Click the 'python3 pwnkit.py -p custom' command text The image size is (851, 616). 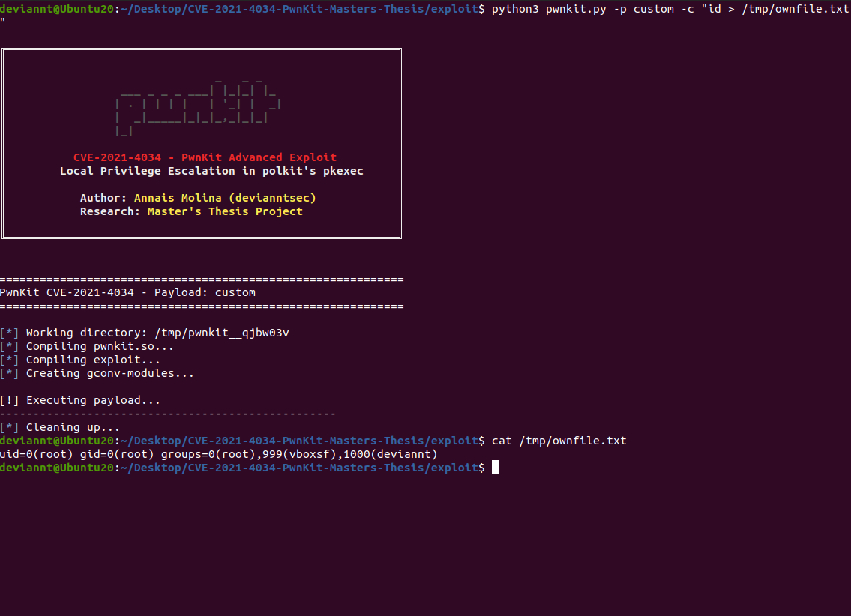[x=583, y=9]
